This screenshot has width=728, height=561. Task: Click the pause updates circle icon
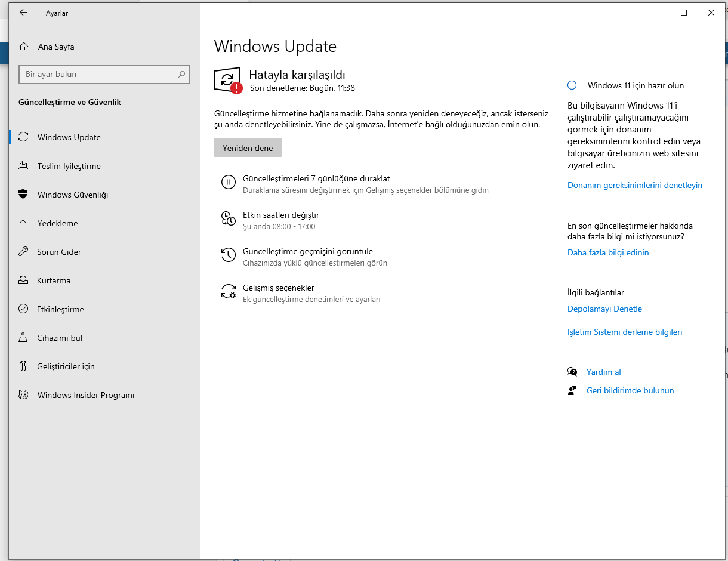coord(229,182)
